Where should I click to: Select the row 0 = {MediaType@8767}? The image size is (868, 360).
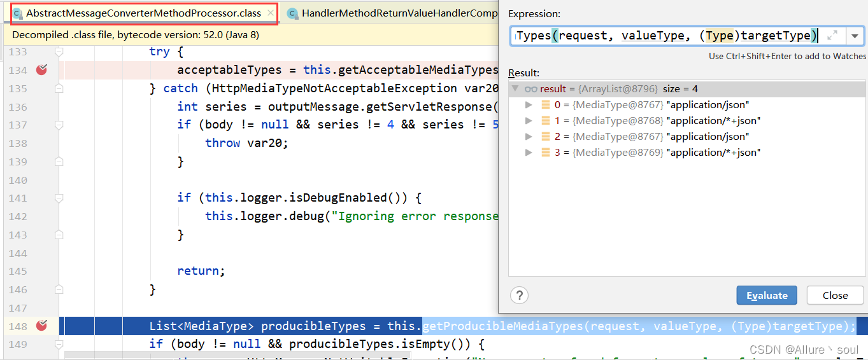pyautogui.click(x=687, y=105)
